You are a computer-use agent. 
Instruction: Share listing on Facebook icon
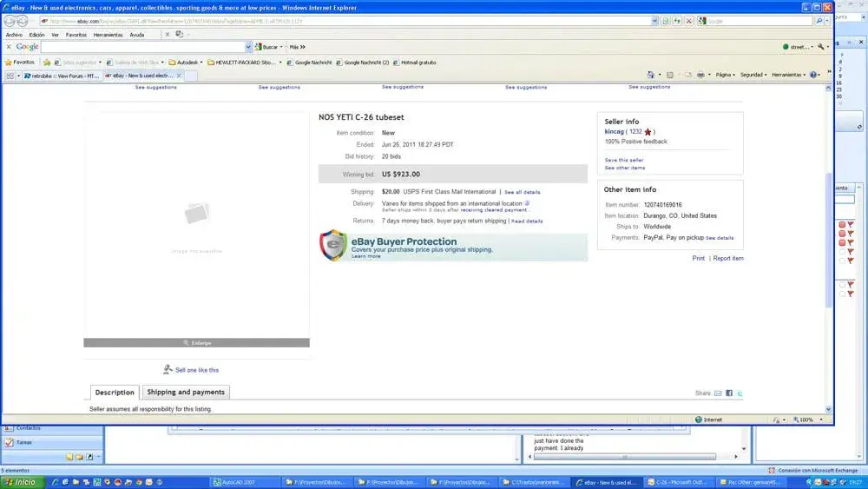[x=729, y=393]
